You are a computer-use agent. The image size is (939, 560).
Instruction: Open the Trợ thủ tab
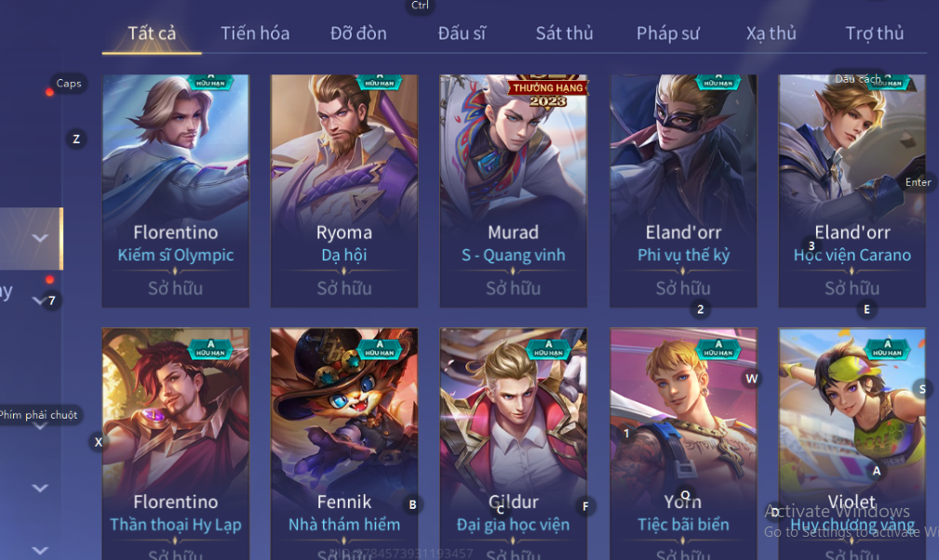pos(875,33)
